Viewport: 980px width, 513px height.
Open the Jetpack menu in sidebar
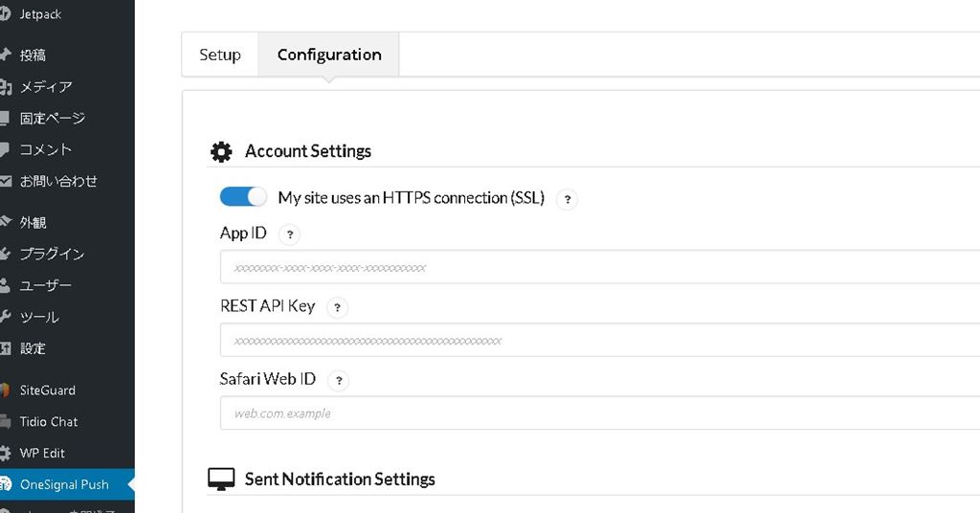[38, 14]
